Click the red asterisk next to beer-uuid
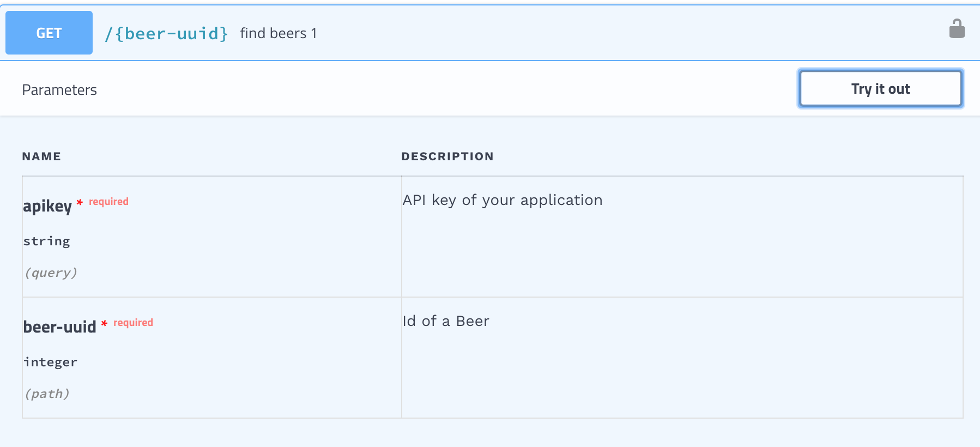The height and width of the screenshot is (447, 980). coord(104,323)
